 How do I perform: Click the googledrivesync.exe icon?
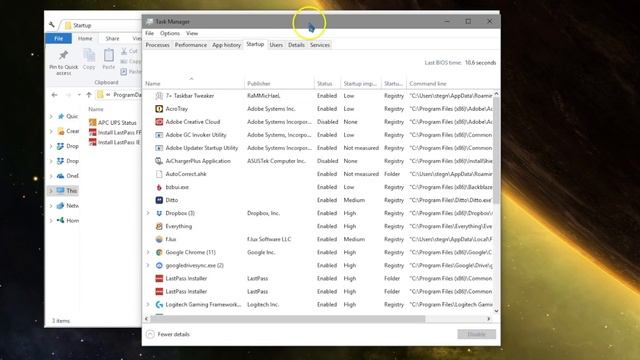[x=159, y=266]
